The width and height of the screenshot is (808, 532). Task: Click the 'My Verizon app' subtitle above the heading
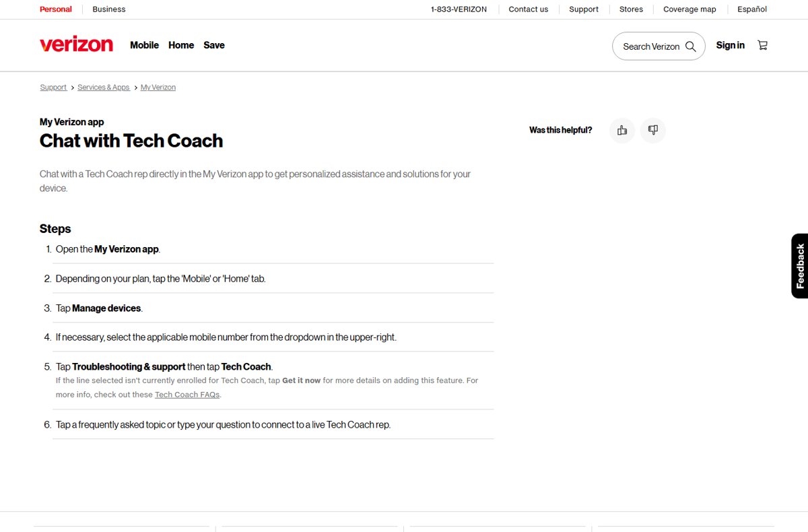(x=72, y=123)
